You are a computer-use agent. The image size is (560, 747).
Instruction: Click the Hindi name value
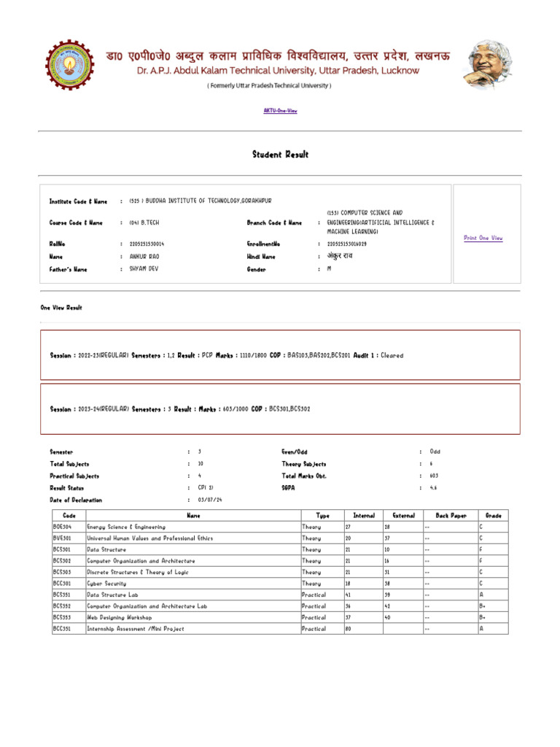340,256
